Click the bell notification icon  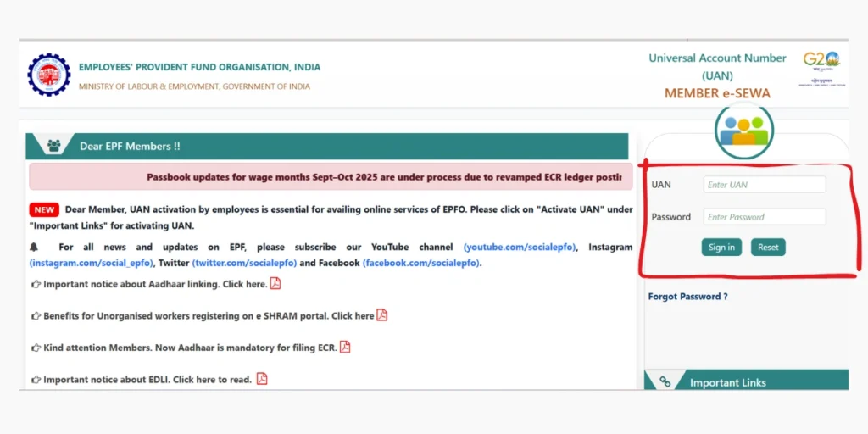coord(34,248)
